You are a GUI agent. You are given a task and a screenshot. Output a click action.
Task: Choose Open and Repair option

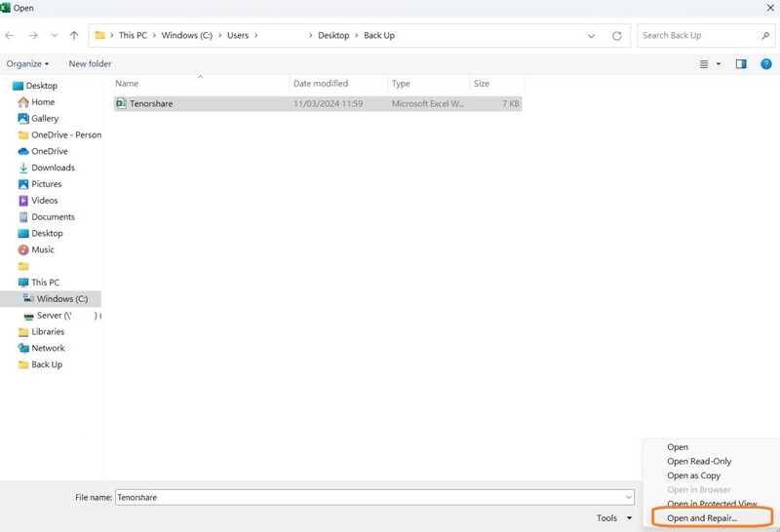(x=702, y=518)
